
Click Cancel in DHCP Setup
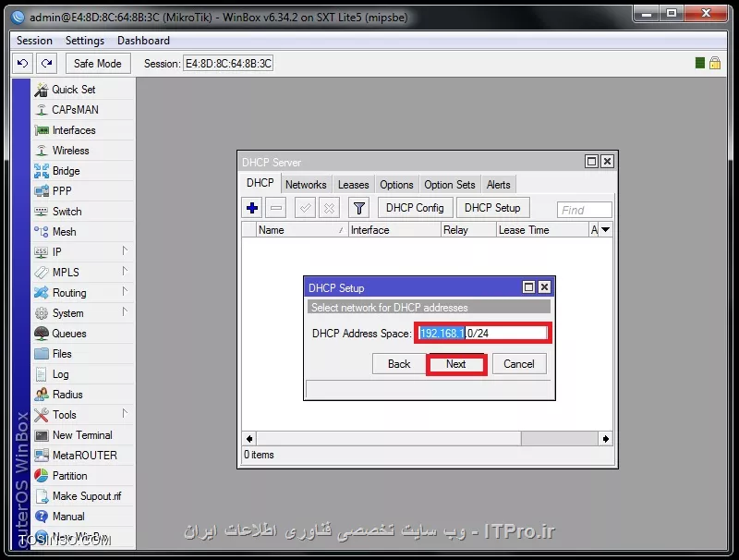tap(519, 364)
